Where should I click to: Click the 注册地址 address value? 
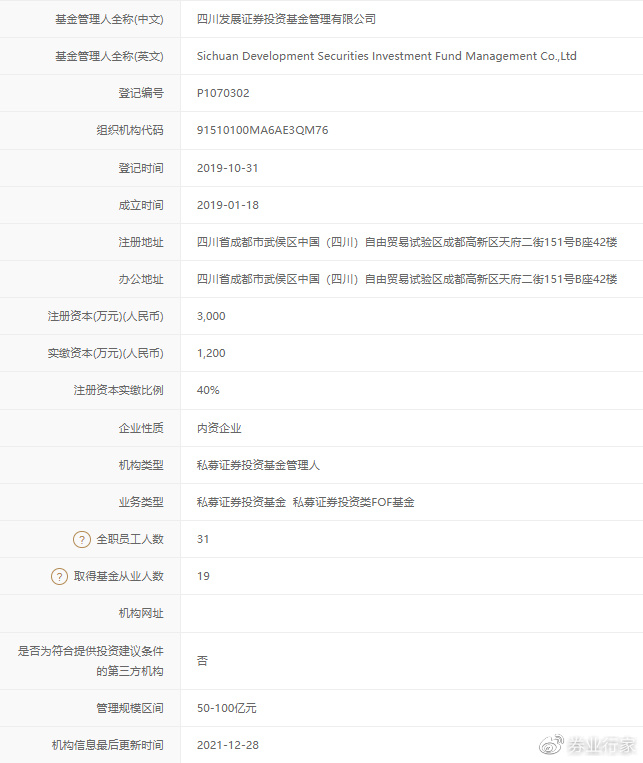click(407, 242)
